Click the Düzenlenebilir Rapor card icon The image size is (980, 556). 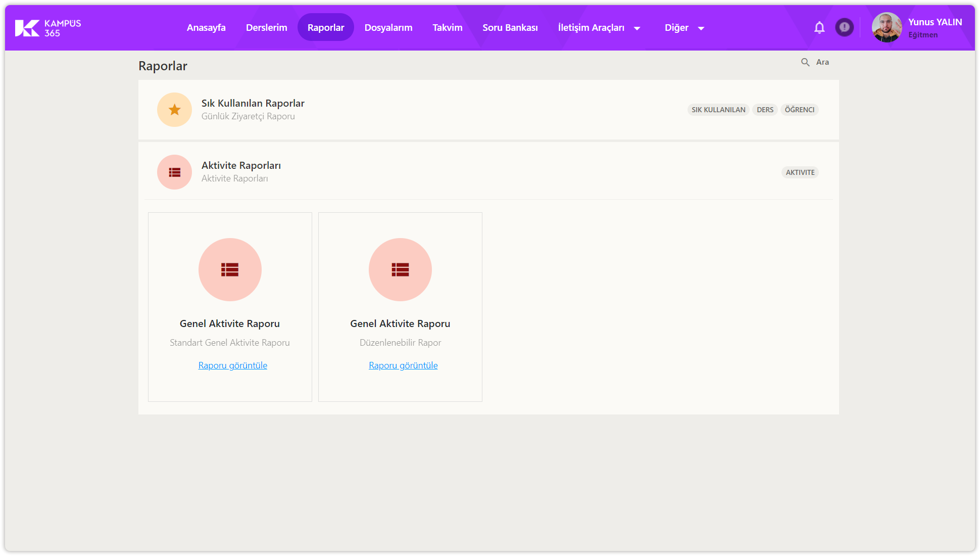(400, 270)
